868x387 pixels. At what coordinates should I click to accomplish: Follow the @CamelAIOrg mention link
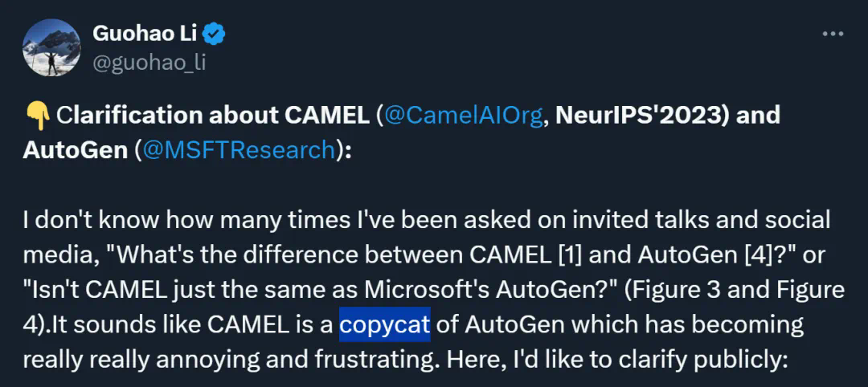pos(465,115)
